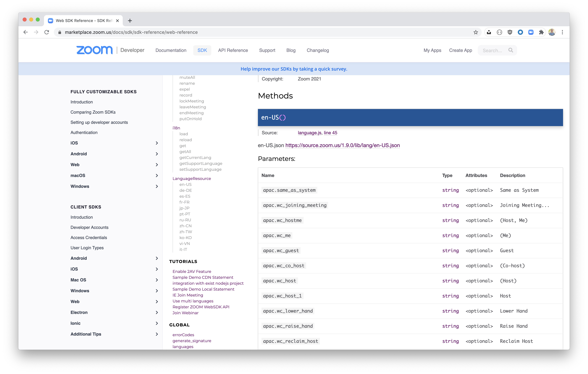Viewport: 588px width, 374px height.
Task: Open Setting up developer accounts
Action: tap(99, 122)
